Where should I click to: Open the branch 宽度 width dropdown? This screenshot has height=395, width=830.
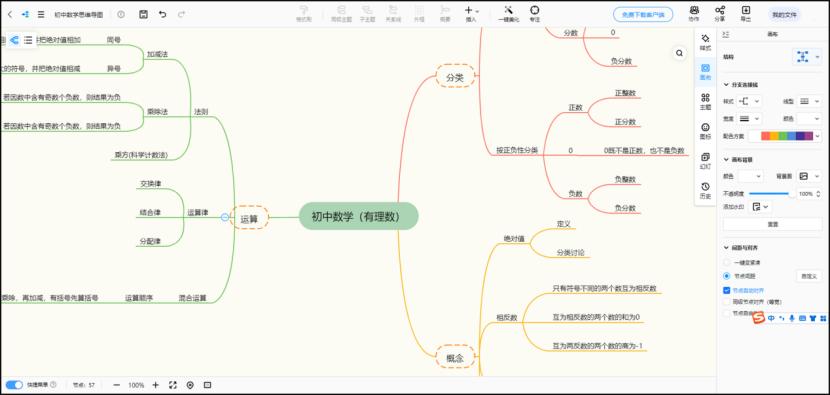click(749, 119)
